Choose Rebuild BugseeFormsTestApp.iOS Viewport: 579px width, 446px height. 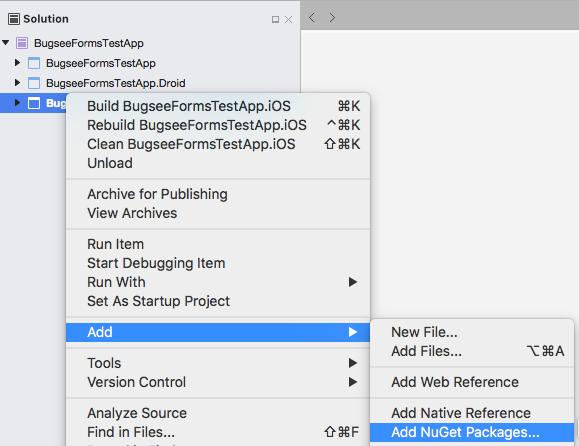218,125
